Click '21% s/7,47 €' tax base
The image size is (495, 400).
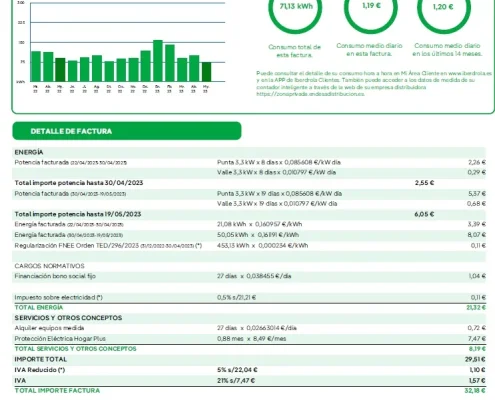click(236, 381)
